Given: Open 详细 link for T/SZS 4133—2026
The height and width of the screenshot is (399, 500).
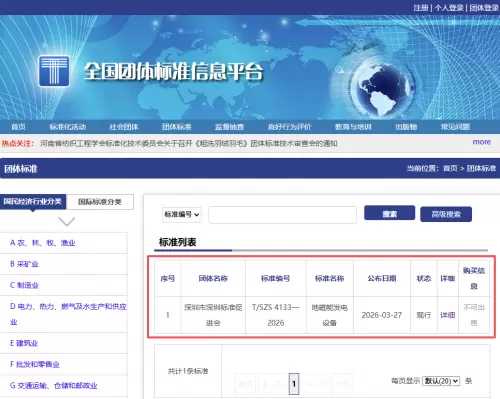Looking at the screenshot, I should click(x=448, y=315).
